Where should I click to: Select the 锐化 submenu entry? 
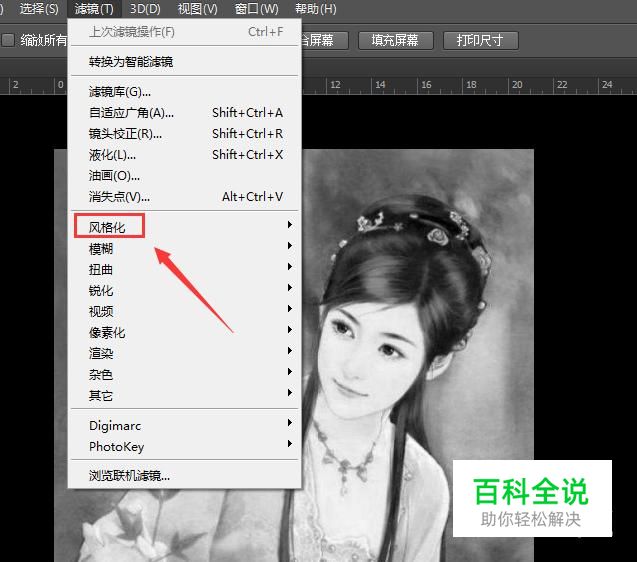pyautogui.click(x=185, y=291)
